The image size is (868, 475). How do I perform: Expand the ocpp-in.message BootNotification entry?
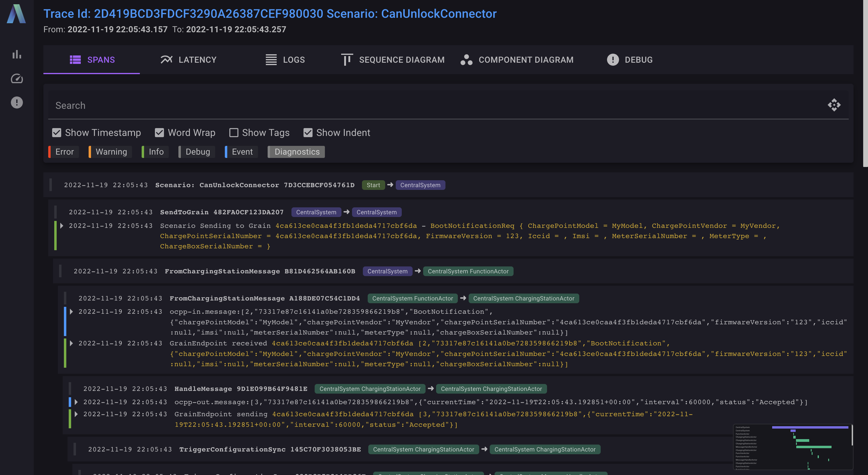pyautogui.click(x=71, y=311)
